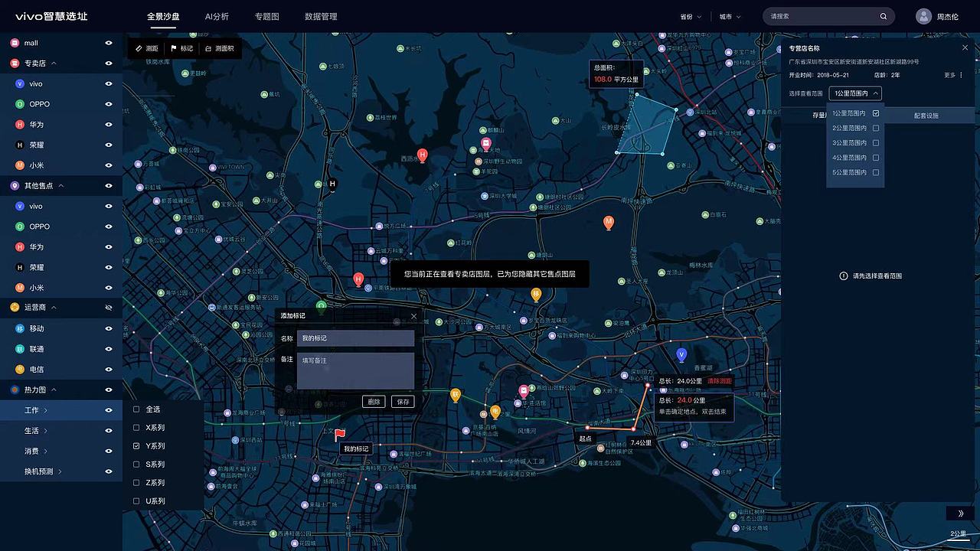Viewport: 980px width, 551px height.
Task: Close the 添加标记 dialog
Action: tap(414, 316)
